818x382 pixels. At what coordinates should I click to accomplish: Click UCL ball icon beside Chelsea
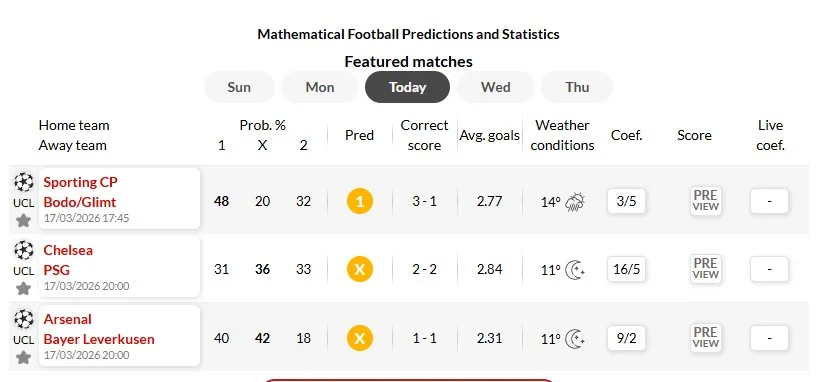[x=23, y=250]
